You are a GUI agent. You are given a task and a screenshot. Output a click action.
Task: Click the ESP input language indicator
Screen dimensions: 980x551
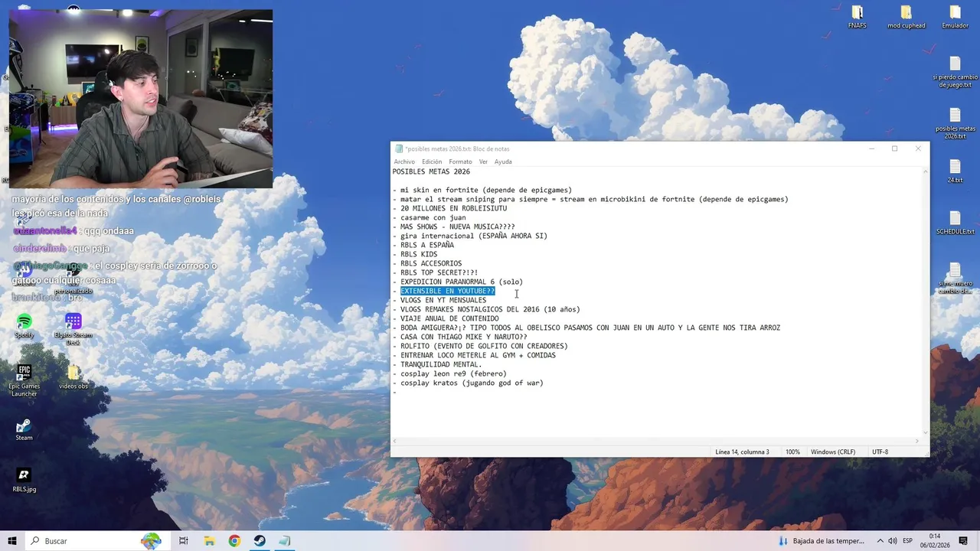pyautogui.click(x=907, y=541)
